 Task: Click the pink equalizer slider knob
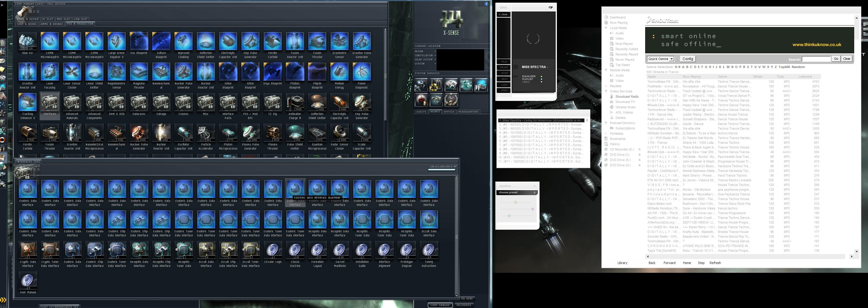533,209
